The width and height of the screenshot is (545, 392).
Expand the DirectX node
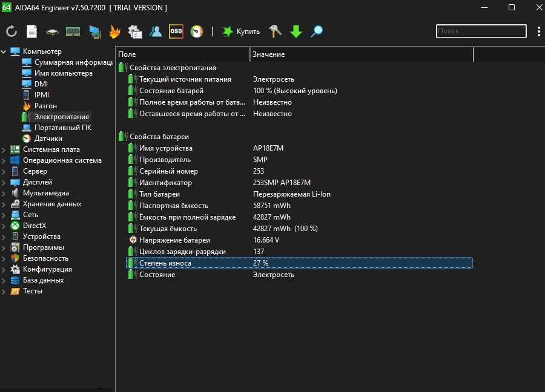click(x=4, y=226)
